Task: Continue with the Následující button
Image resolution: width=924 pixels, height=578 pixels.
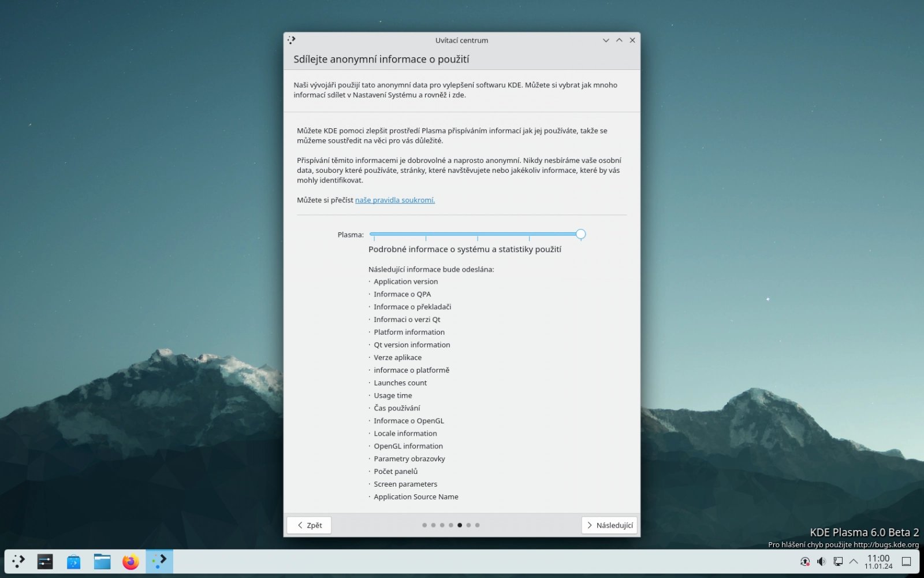Action: tap(609, 525)
